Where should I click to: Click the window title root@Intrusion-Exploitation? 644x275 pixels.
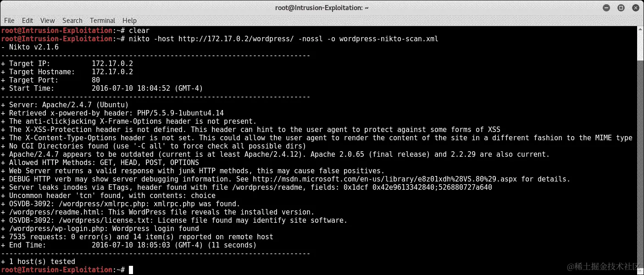(x=322, y=8)
